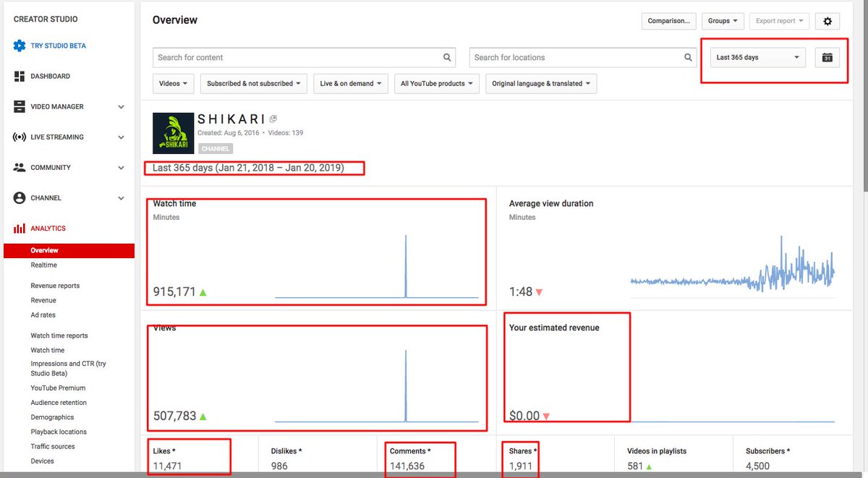
Task: Click the Analytics bar chart icon
Action: [x=20, y=229]
